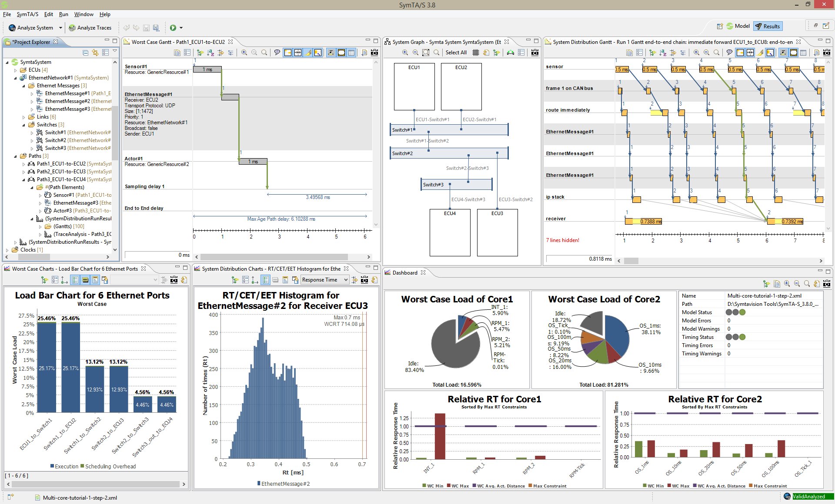
Task: Take snapshot of Worst Case Gantt view
Action: pos(374,53)
